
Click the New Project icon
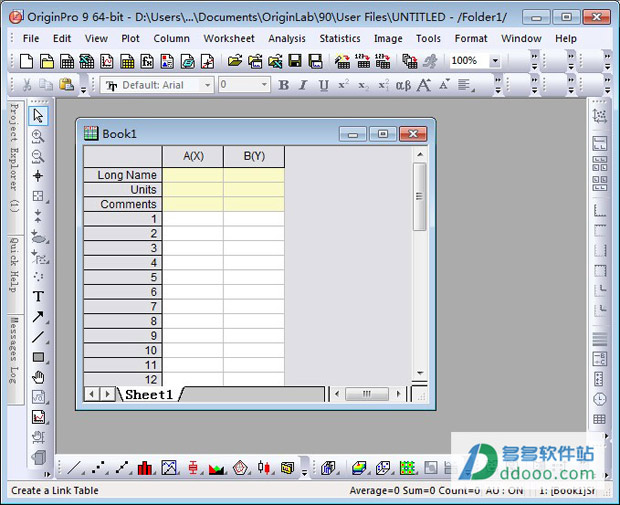point(26,61)
